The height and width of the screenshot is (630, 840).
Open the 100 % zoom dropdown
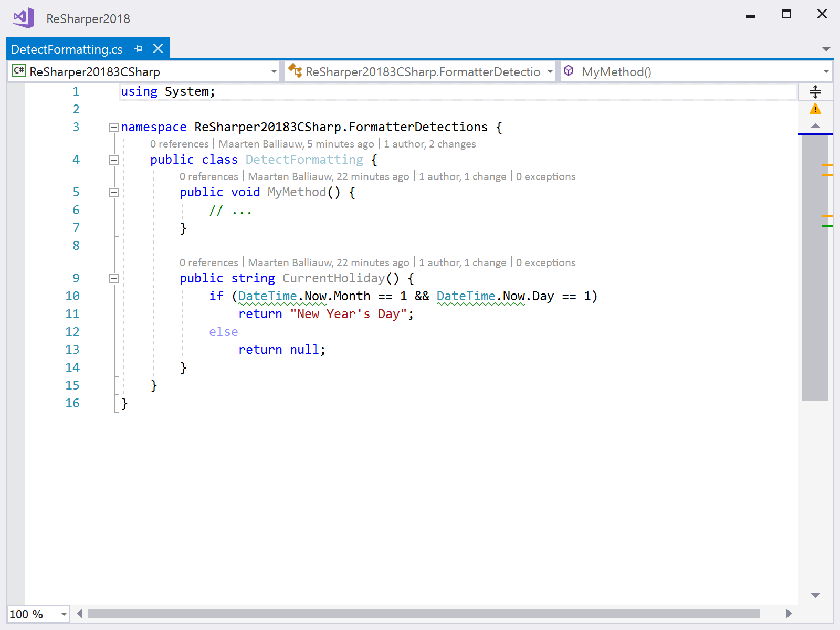(x=64, y=614)
